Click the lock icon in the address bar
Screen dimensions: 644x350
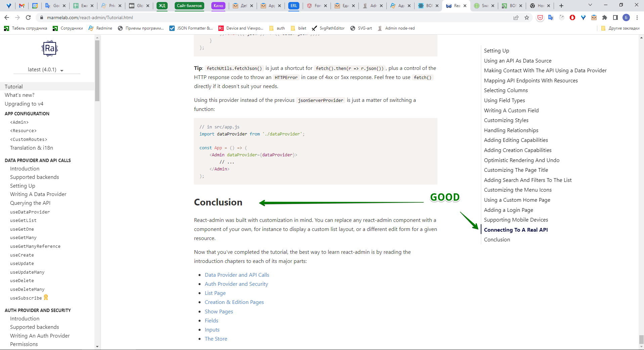(x=41, y=17)
